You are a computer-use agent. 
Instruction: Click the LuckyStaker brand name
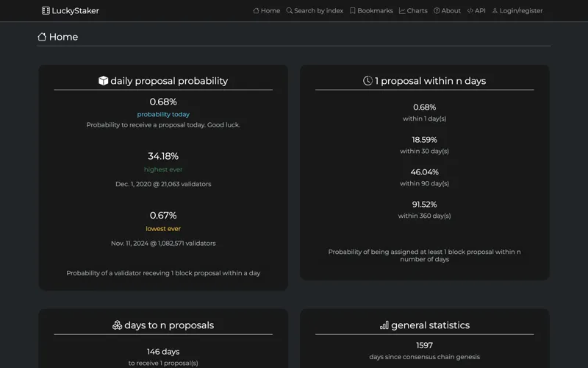[76, 10]
